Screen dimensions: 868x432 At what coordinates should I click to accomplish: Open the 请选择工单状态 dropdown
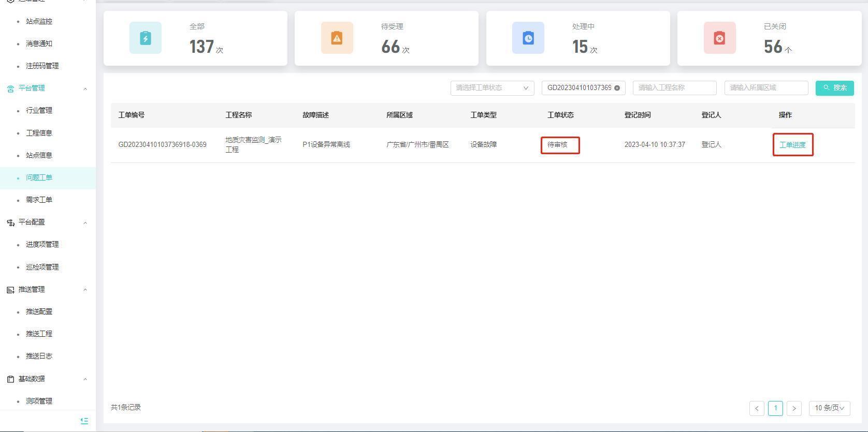coord(491,88)
